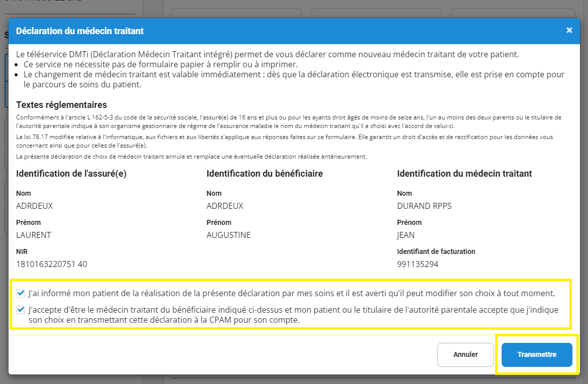Viewport: 588px width, 384px height.
Task: Click the doctor's first name JEAN
Action: [x=406, y=235]
